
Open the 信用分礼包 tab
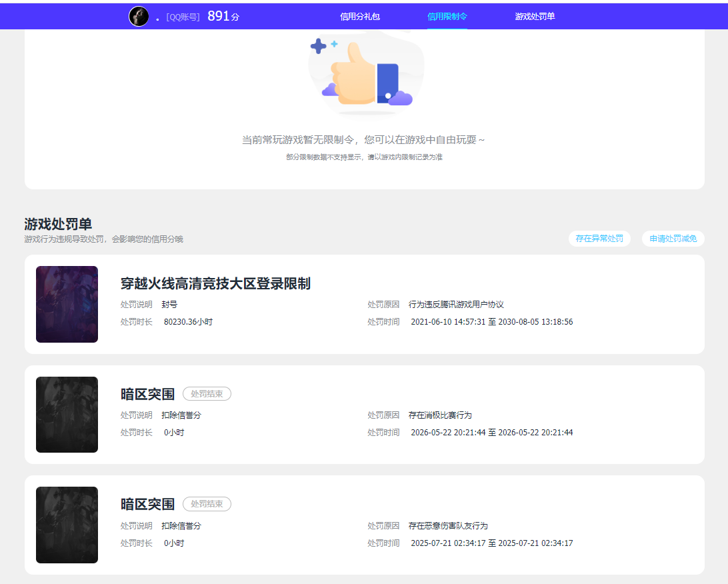click(x=360, y=17)
